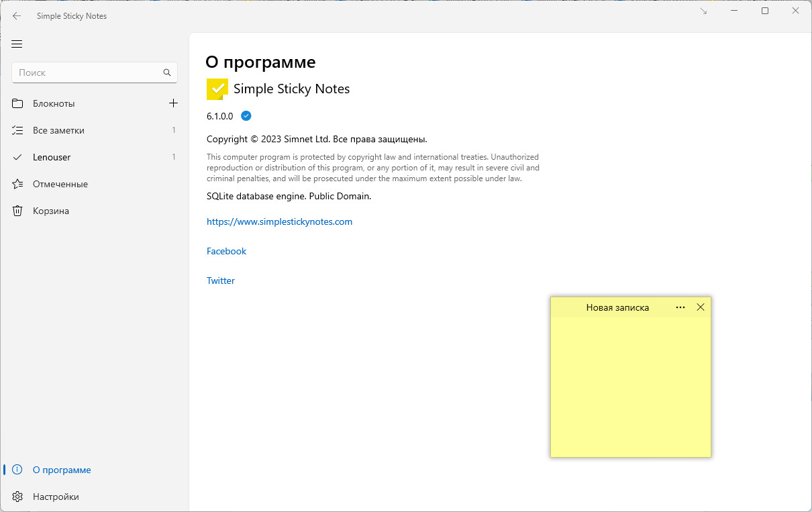This screenshot has height=512, width=812.
Task: Click the blue verified badge near version
Action: pos(246,116)
